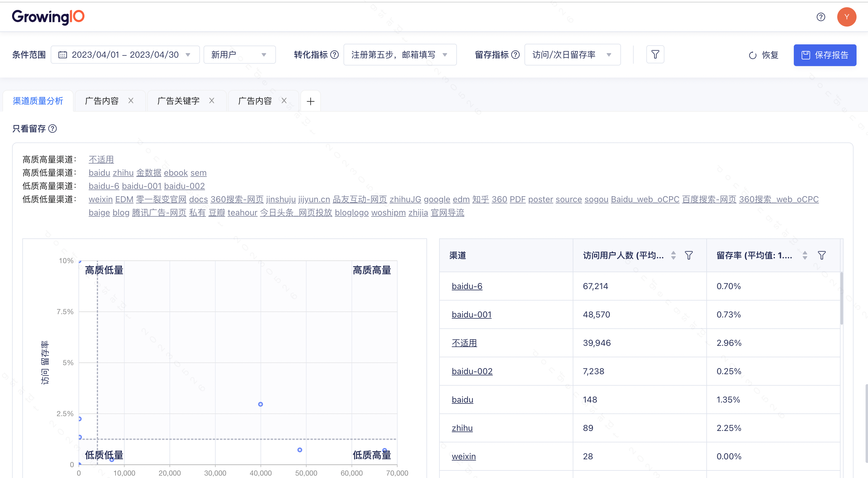Click the 留存指标 help icon
The height and width of the screenshot is (478, 868).
point(515,55)
